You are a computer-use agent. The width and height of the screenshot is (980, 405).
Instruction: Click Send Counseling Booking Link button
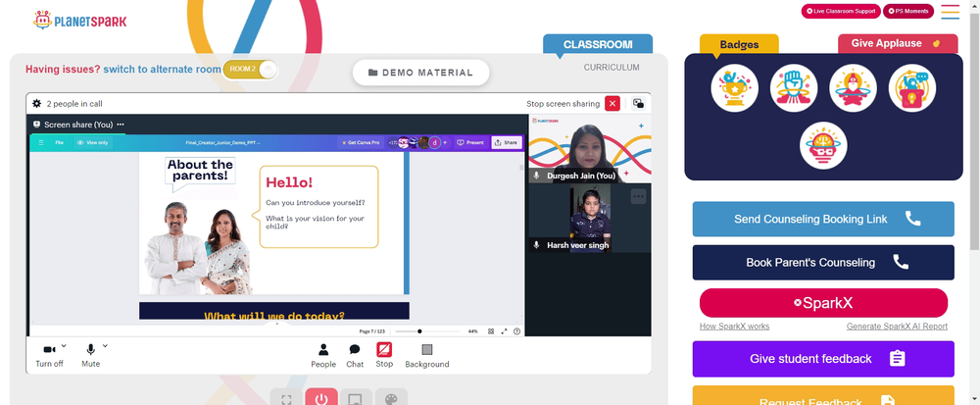click(823, 219)
